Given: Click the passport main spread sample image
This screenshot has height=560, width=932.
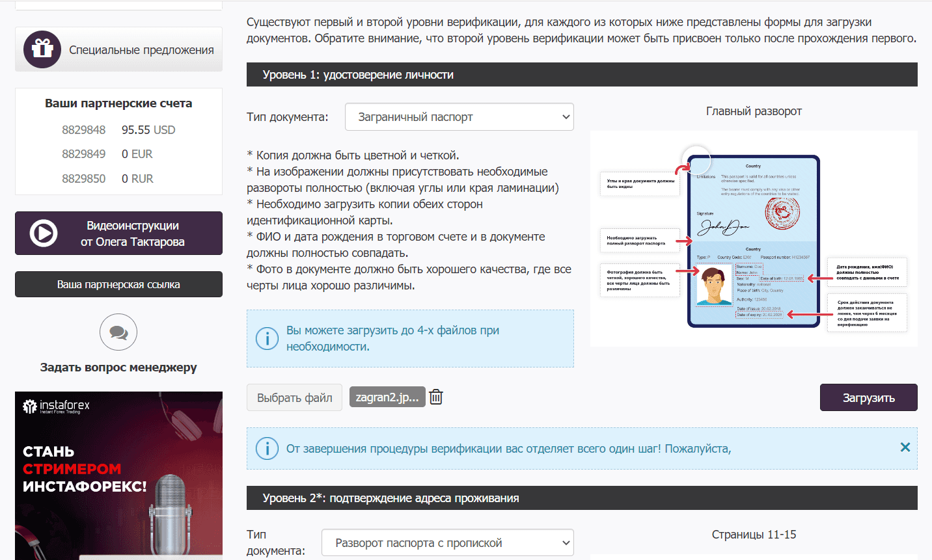Looking at the screenshot, I should (x=754, y=239).
